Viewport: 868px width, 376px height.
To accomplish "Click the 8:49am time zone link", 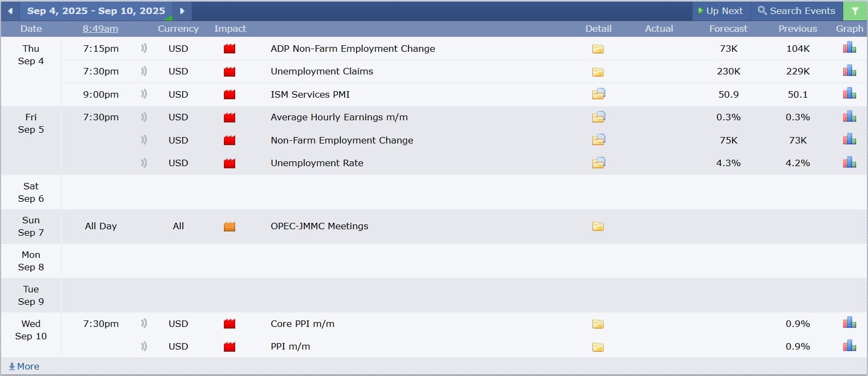I will pyautogui.click(x=100, y=29).
